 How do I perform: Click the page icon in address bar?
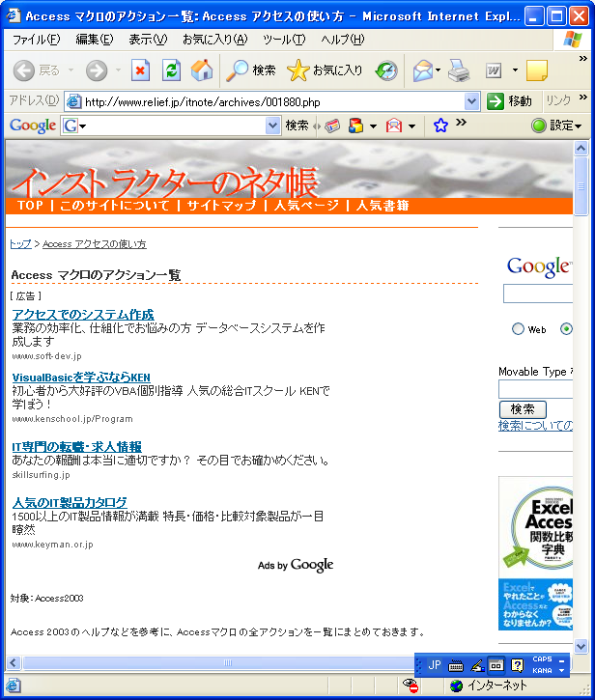74,101
